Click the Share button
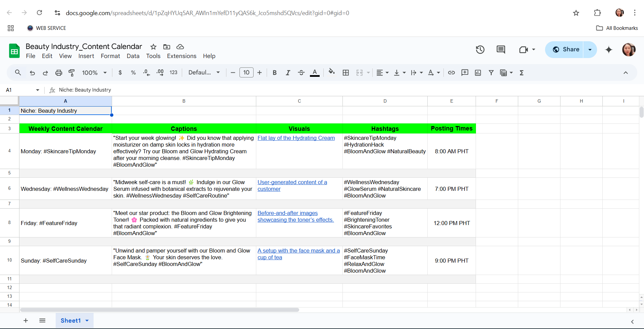The image size is (644, 329). click(x=565, y=50)
